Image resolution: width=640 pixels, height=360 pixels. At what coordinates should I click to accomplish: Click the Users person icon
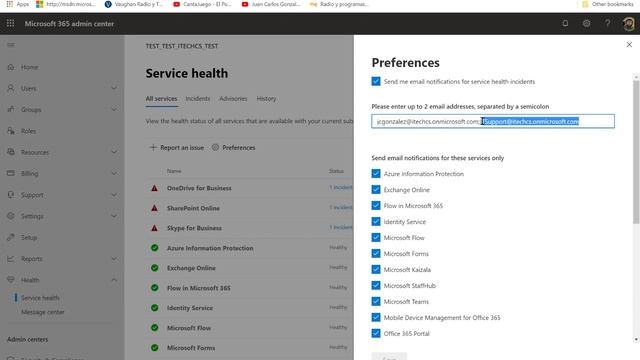point(11,88)
